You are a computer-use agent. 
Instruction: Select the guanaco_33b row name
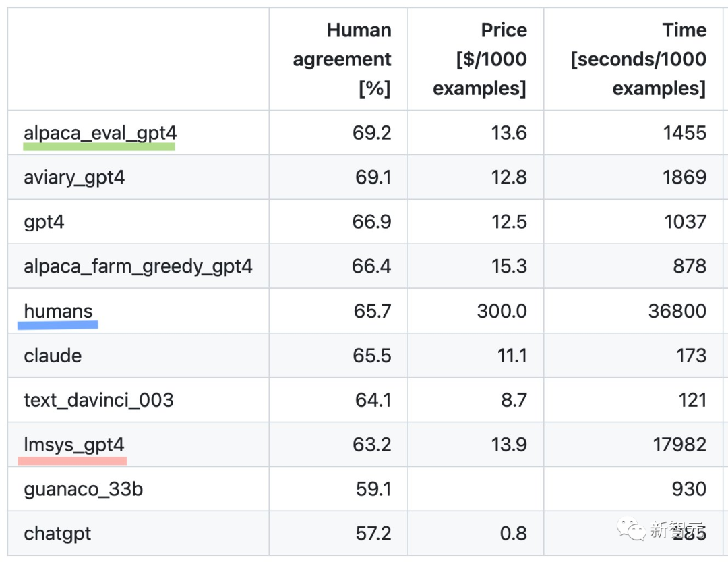(x=83, y=489)
